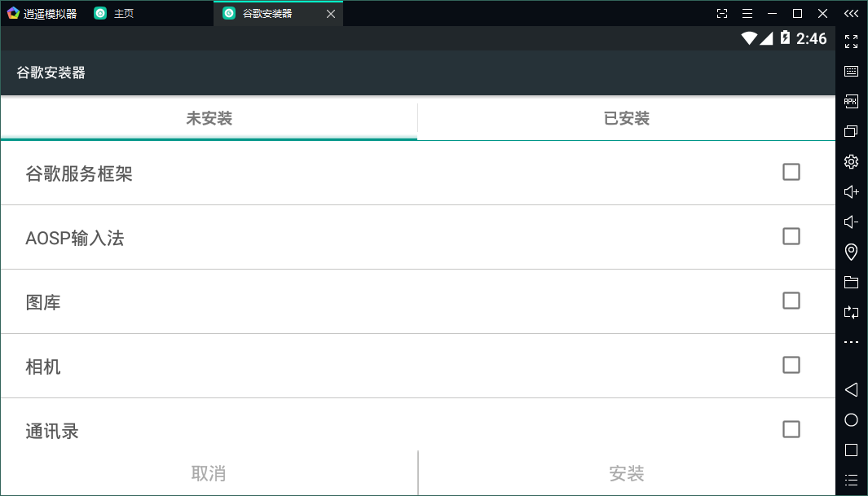
Task: Check the 谷歌服务框架 checkbox
Action: (x=791, y=172)
